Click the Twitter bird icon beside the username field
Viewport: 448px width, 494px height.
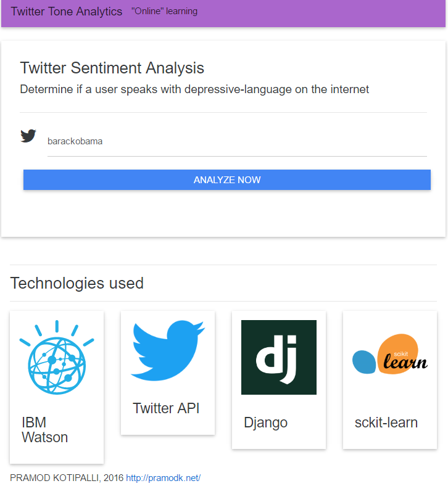(28, 136)
